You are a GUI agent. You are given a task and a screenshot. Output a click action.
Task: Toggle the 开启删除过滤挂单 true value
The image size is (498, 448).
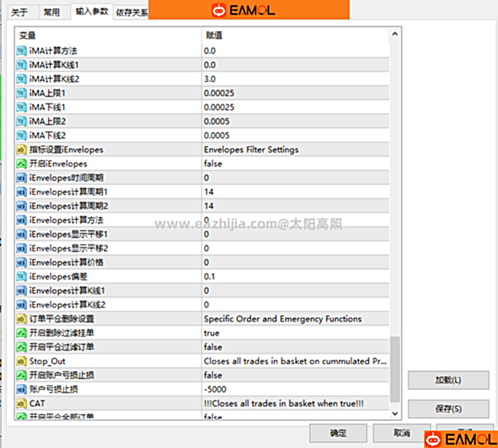click(211, 333)
